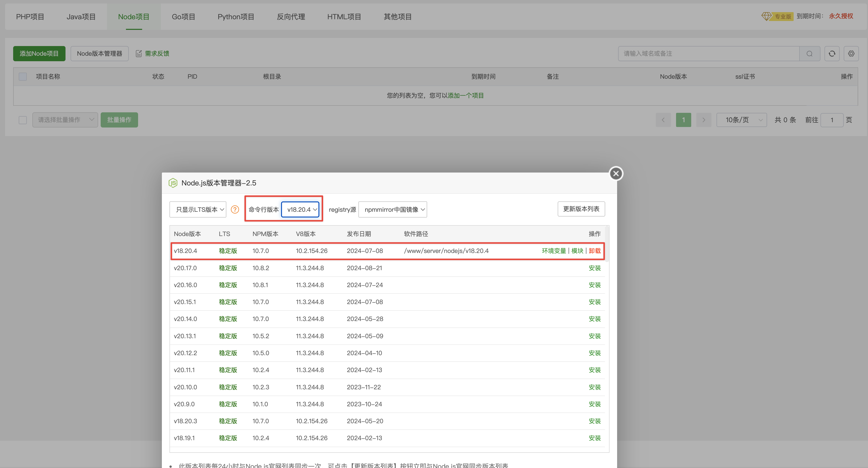Open the 反向代理 tab
Screen dimensions: 868x468
291,16
